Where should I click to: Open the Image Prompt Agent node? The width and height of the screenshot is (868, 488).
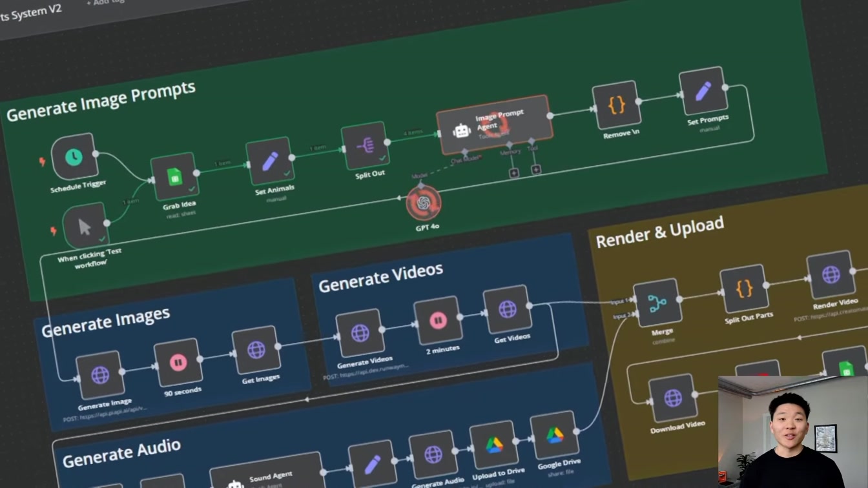[495, 125]
